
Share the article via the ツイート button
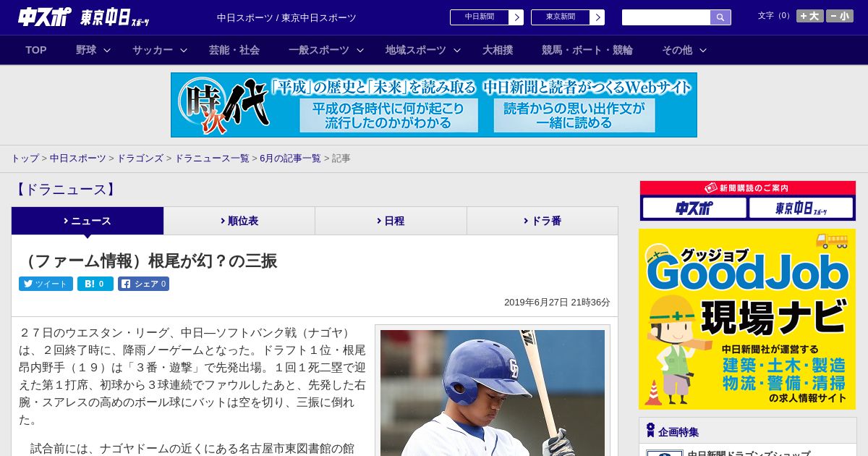pos(46,284)
